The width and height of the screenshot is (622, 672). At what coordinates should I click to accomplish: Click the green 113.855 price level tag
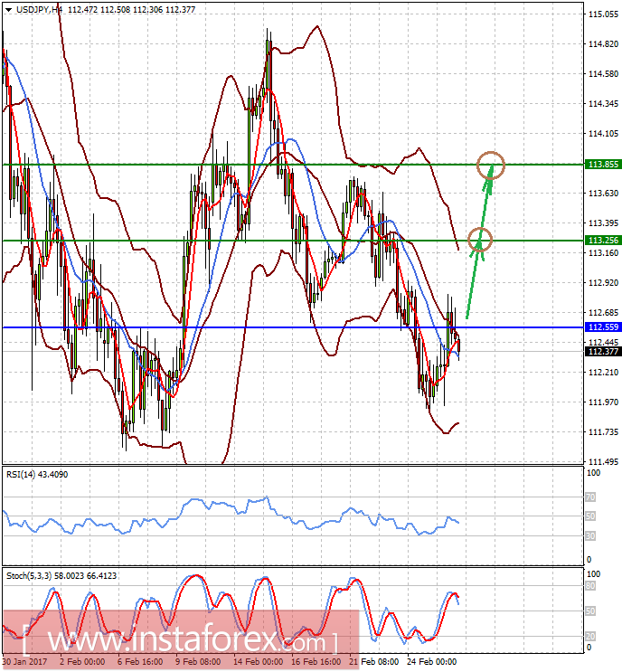coord(603,165)
